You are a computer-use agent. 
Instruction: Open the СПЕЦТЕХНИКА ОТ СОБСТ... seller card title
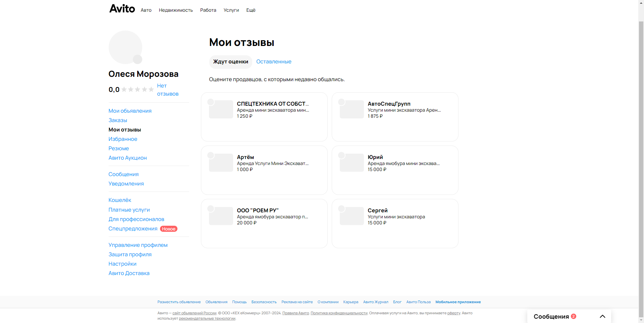point(273,104)
